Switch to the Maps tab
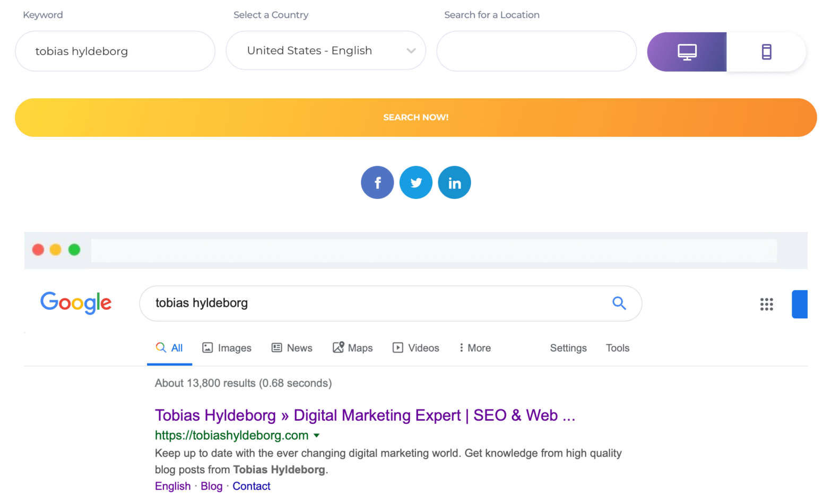The width and height of the screenshot is (832, 504). 353,348
